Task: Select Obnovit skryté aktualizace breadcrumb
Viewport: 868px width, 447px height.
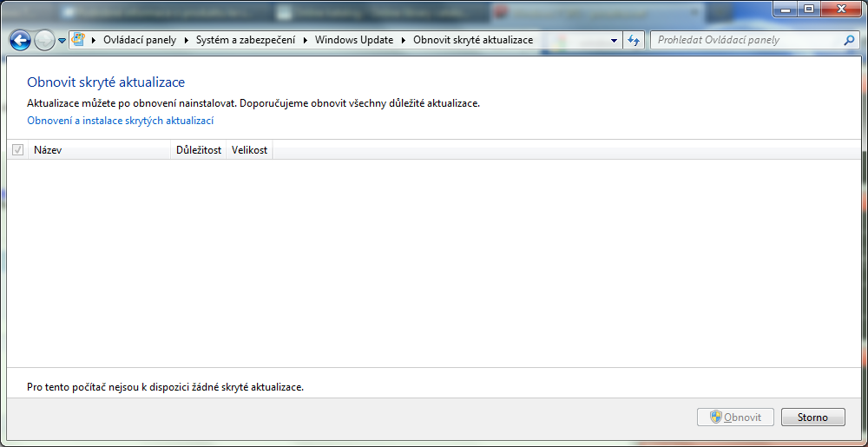Action: [473, 40]
